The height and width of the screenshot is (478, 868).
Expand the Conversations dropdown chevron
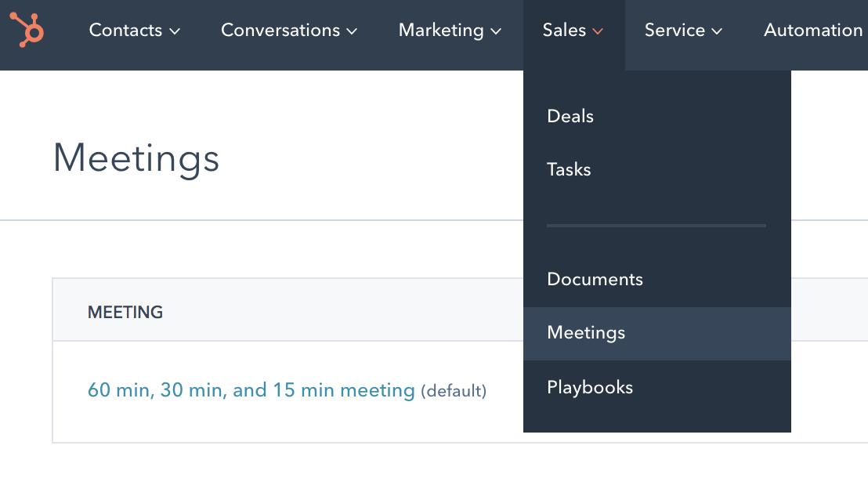click(x=353, y=31)
